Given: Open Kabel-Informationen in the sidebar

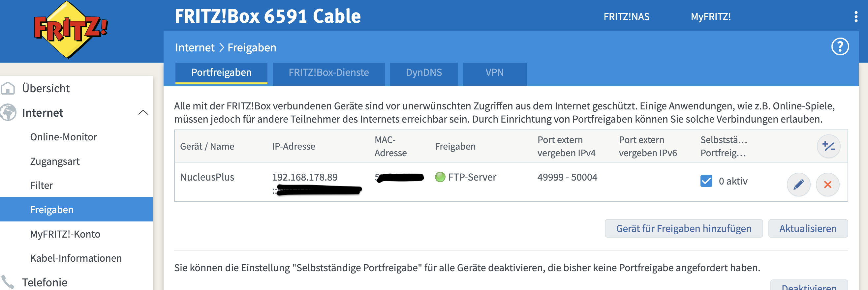Looking at the screenshot, I should (x=76, y=258).
